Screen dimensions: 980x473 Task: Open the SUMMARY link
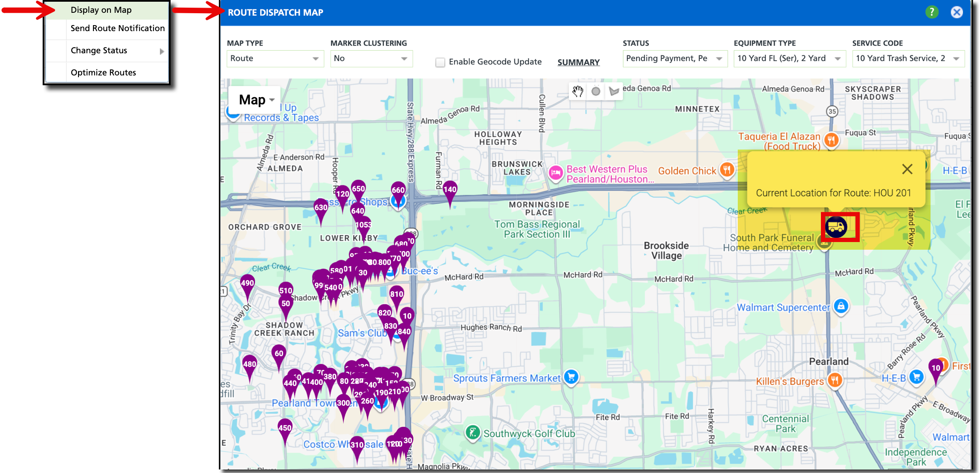point(578,62)
